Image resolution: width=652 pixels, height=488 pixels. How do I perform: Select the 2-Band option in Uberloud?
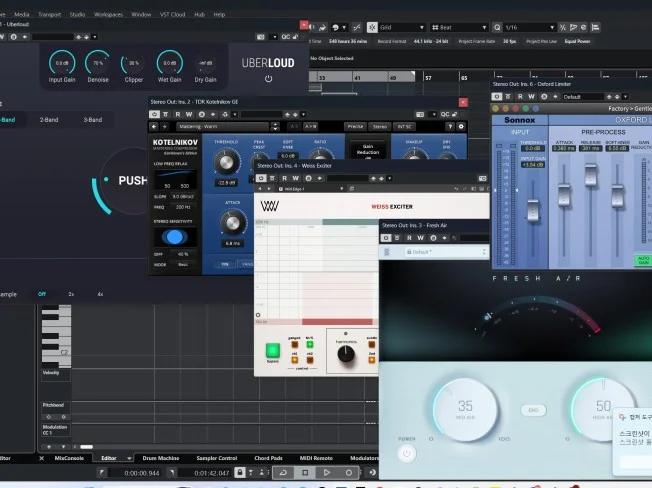pyautogui.click(x=49, y=119)
